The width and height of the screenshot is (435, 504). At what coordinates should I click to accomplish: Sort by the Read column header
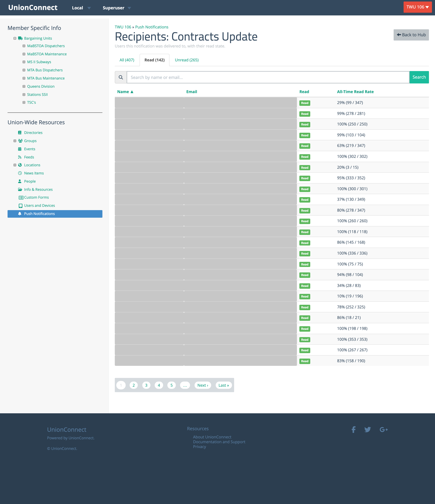click(x=304, y=92)
